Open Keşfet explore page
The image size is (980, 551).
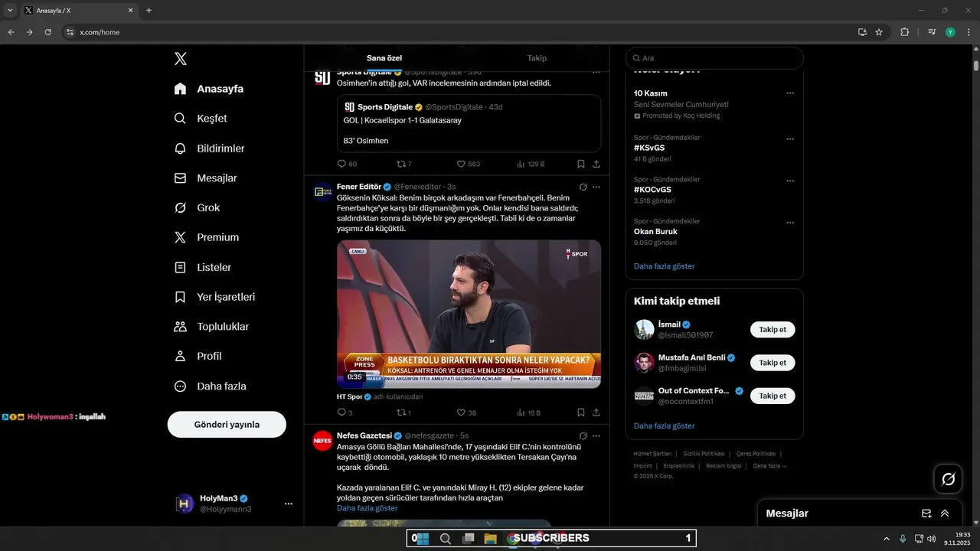tap(201, 119)
